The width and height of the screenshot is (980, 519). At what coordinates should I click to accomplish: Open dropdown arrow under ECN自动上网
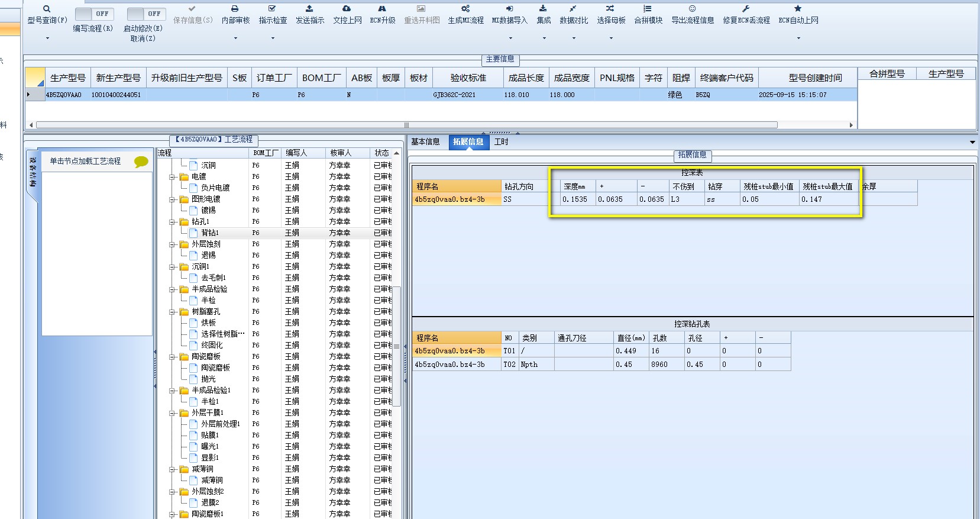pyautogui.click(x=798, y=38)
